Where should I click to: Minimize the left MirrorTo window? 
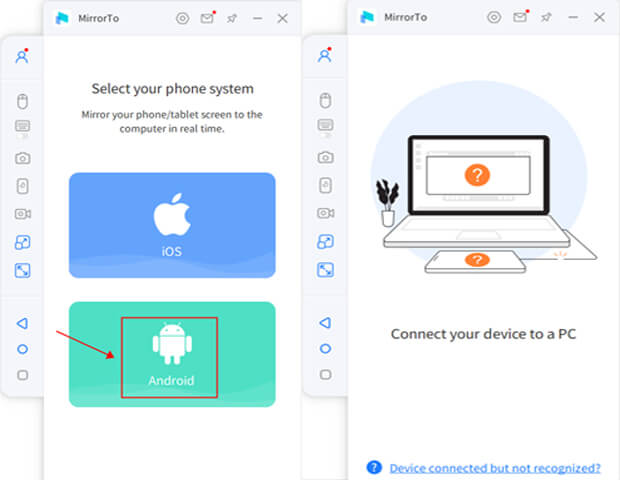click(257, 18)
